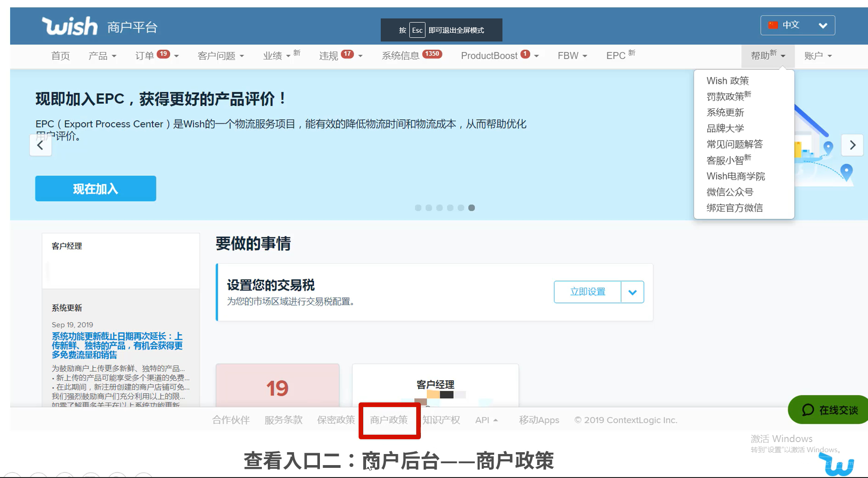Open the 知识产权 footer link
The height and width of the screenshot is (478, 868).
(441, 420)
